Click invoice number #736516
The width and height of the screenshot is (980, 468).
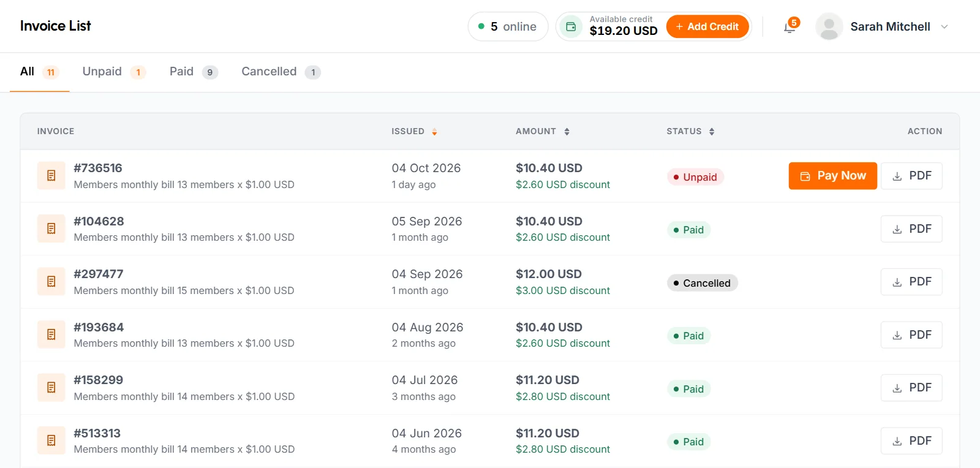tap(98, 168)
